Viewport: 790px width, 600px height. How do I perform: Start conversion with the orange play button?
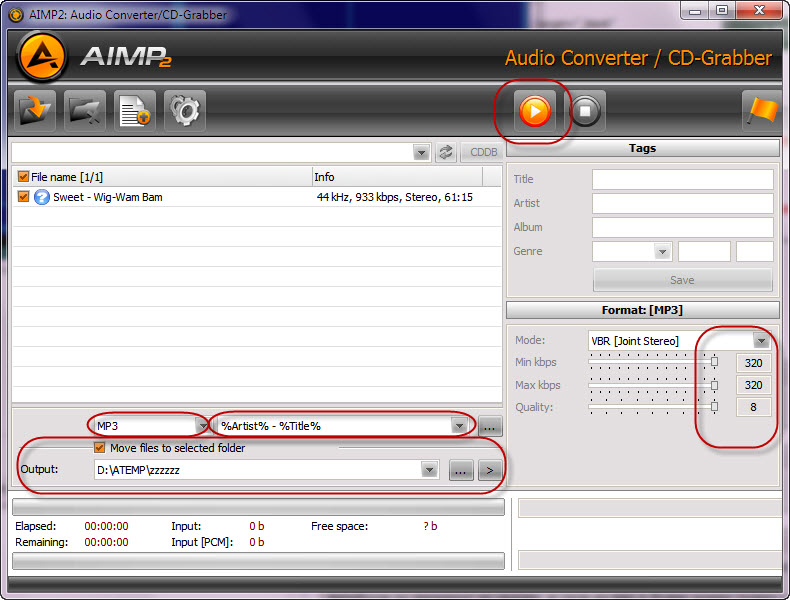pos(535,111)
